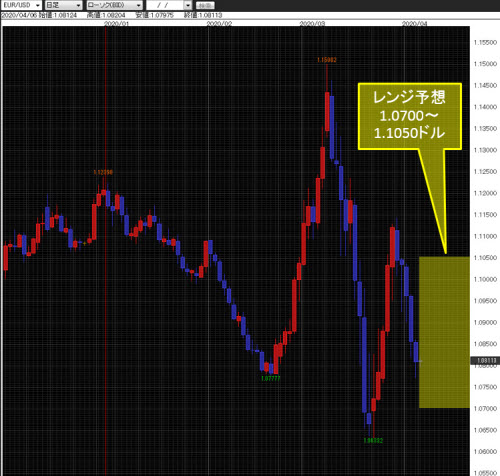Open the date picker dropdown arrow
This screenshot has width=500, height=476.
[188, 5]
